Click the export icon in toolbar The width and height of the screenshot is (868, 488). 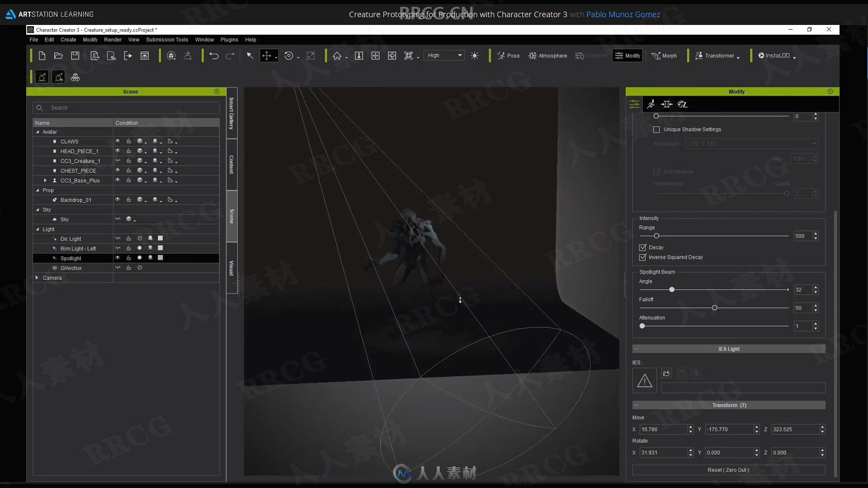[128, 56]
